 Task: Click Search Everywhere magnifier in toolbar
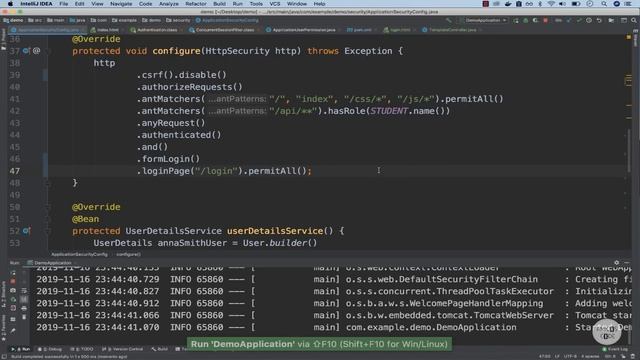(634, 20)
